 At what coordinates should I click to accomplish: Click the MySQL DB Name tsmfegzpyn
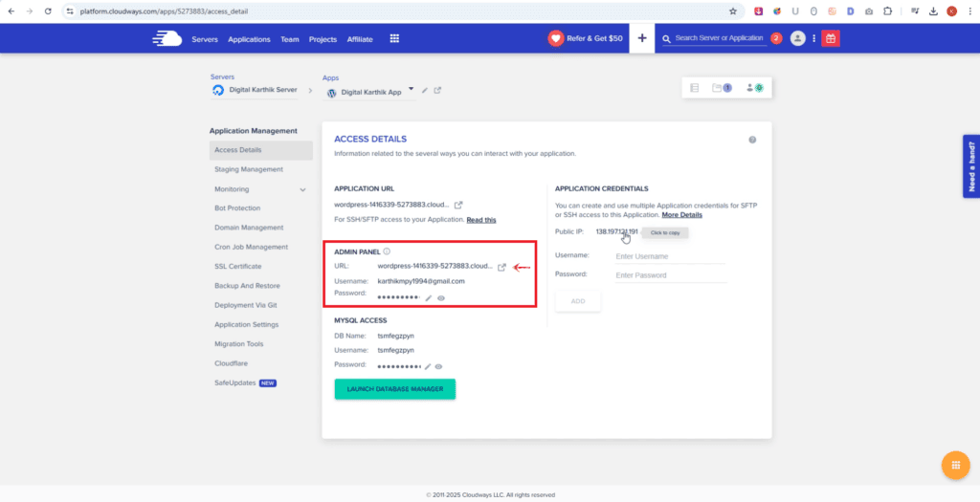click(395, 336)
